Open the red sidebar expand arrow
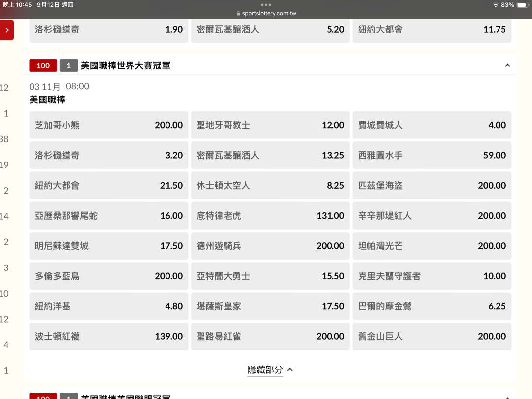This screenshot has height=399, width=532. [7, 30]
